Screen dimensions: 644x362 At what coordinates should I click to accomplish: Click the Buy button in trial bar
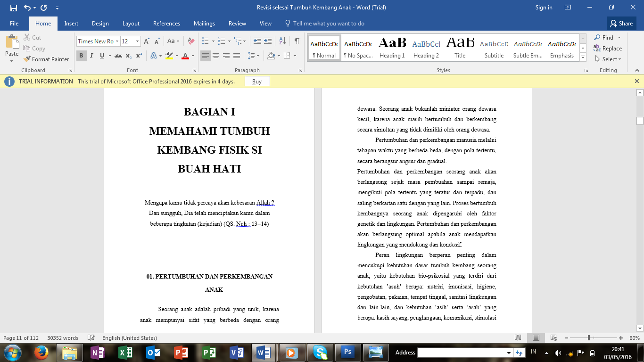click(257, 82)
